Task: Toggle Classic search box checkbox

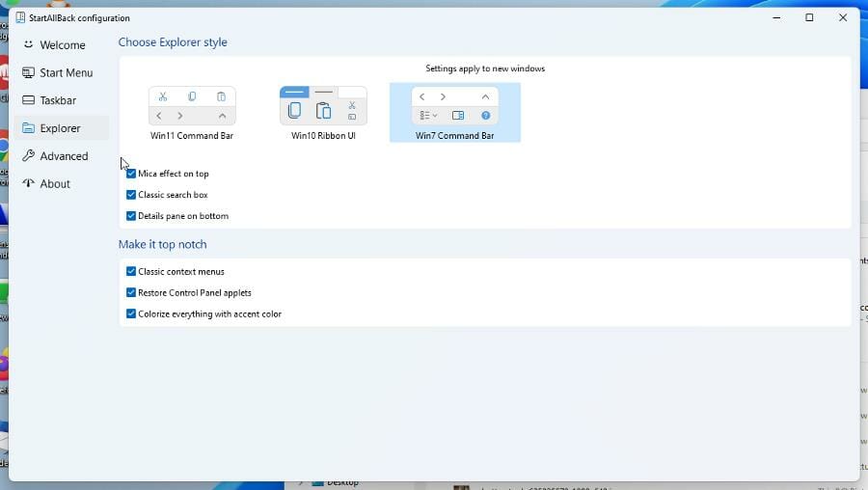Action: [x=131, y=194]
